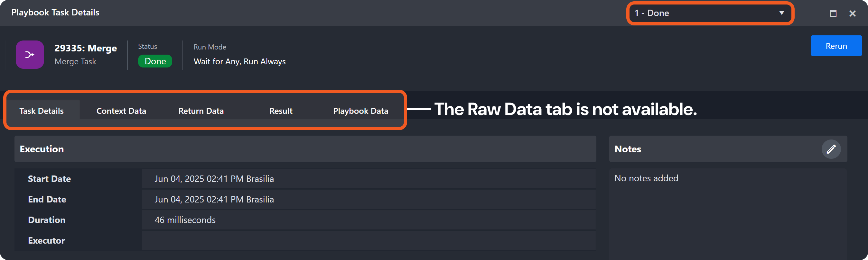Click the purple Merge task icon
The width and height of the screenshot is (868, 260).
30,55
